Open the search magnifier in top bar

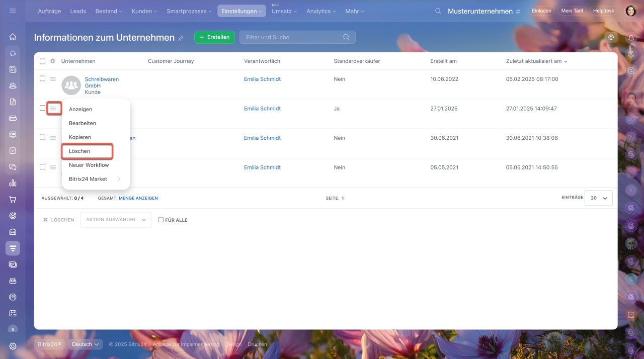[438, 11]
